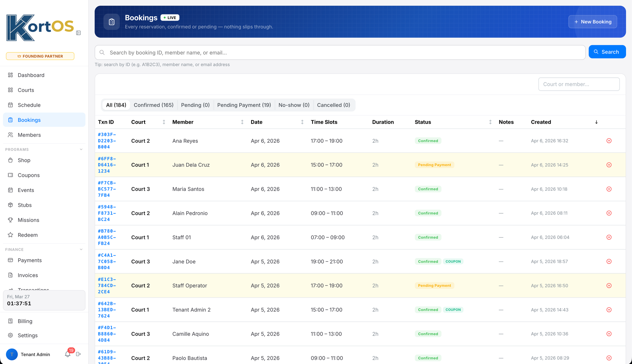Click Jane Doe's COUPON tag
The image size is (632, 364).
(453, 261)
